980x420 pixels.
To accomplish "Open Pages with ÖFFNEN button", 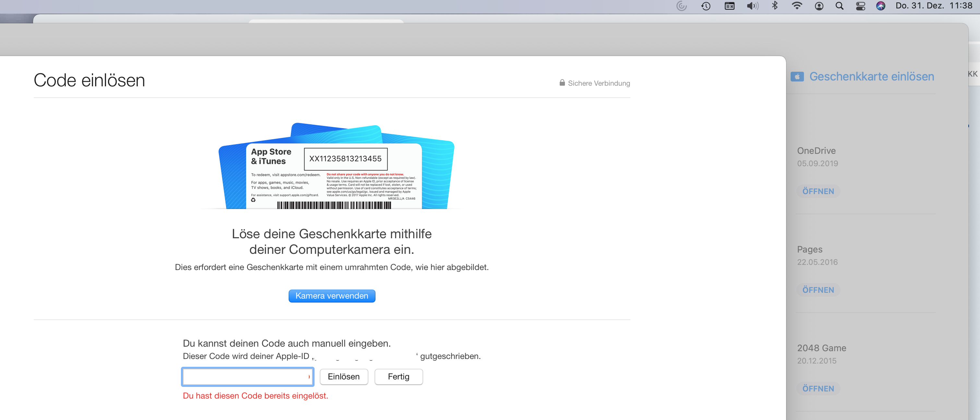I will (x=818, y=290).
